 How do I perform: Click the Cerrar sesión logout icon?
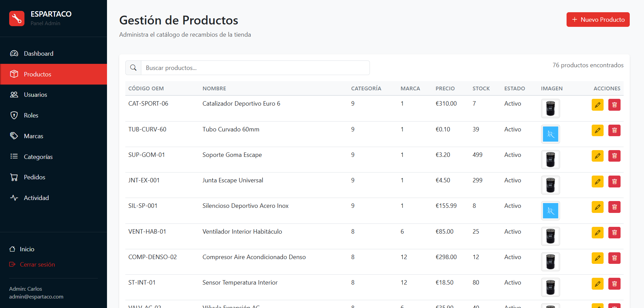coord(12,264)
